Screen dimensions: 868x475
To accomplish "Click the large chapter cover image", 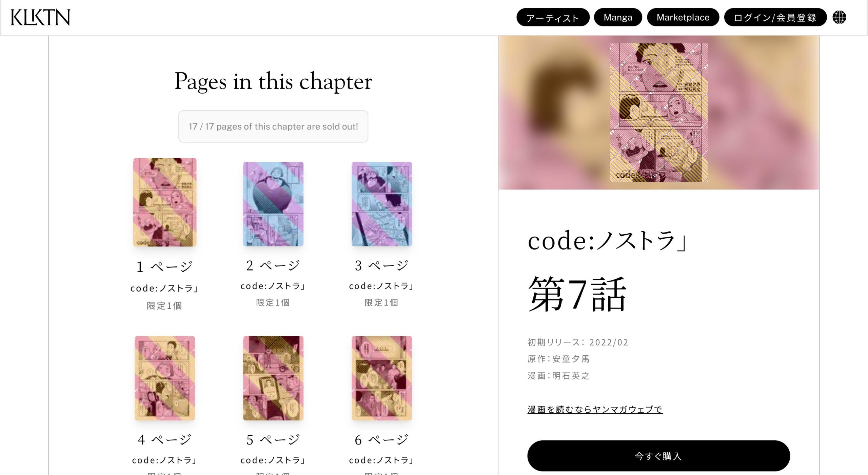I will pyautogui.click(x=658, y=113).
